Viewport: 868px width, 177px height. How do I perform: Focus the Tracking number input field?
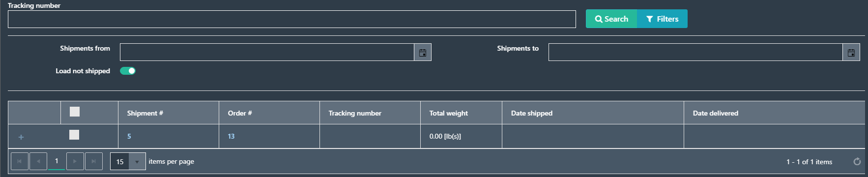(x=292, y=19)
